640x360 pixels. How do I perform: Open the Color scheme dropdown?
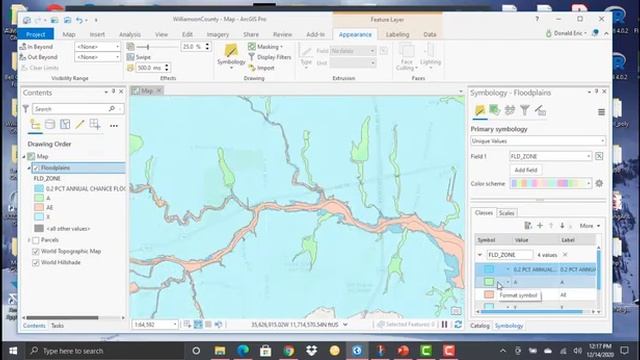550,183
